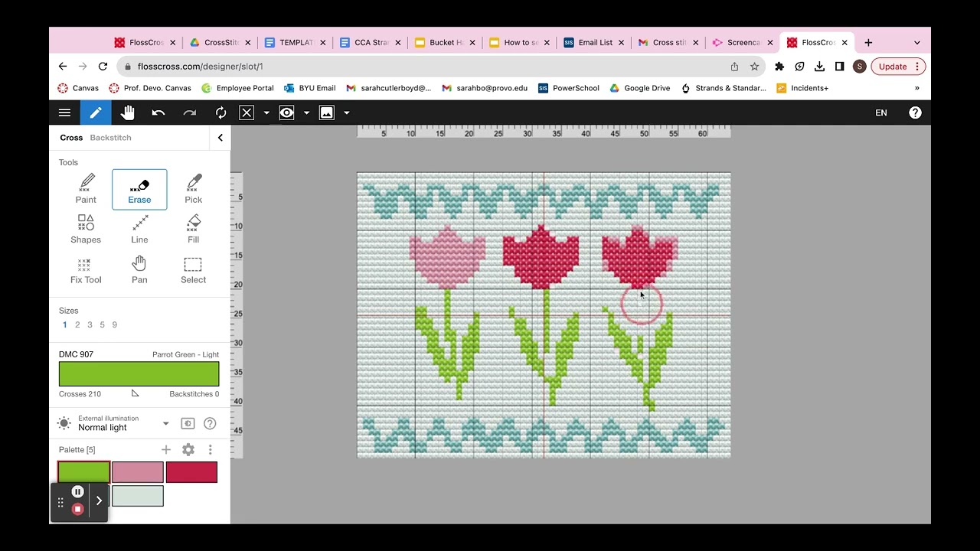
Task: Activate the pencil draw mode in top toolbar
Action: pyautogui.click(x=96, y=112)
